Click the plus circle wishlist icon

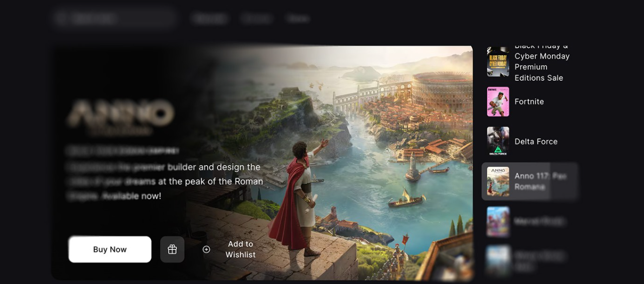click(x=207, y=249)
